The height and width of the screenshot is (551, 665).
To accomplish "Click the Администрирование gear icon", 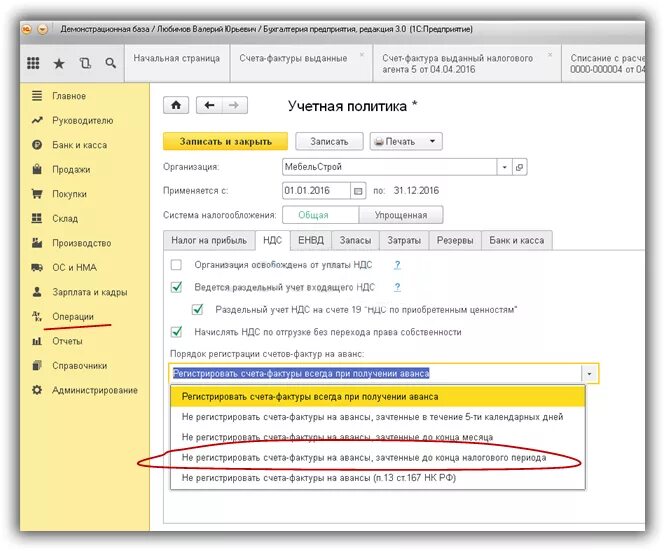I will tap(37, 390).
